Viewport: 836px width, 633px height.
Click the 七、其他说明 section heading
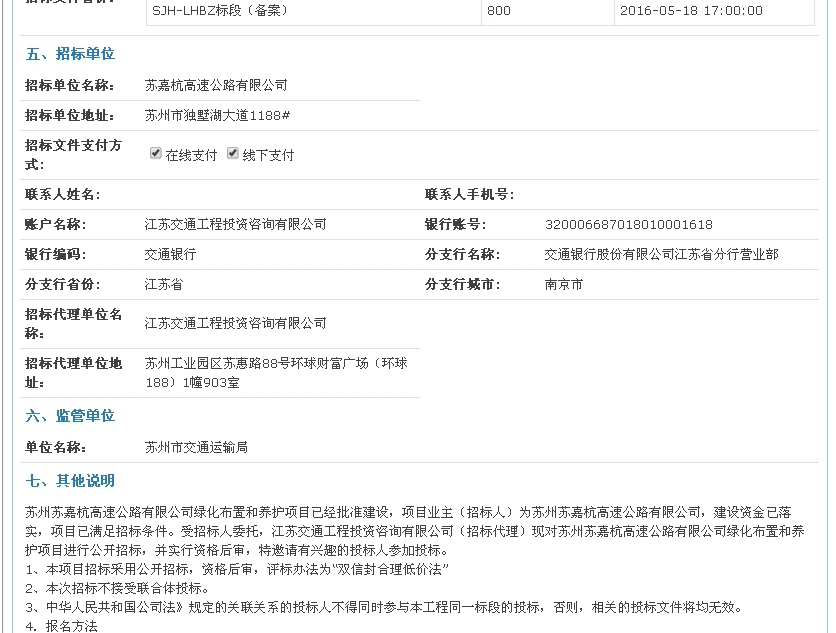(70, 481)
